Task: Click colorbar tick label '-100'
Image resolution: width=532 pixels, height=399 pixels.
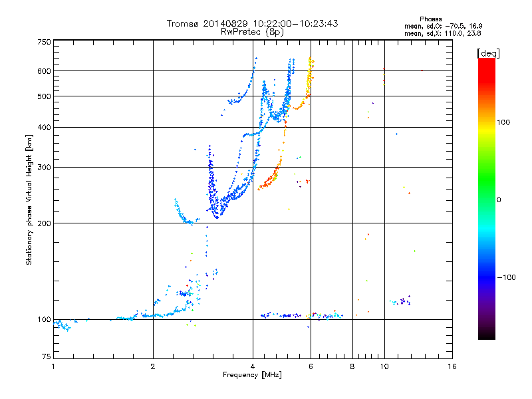Action: coord(506,277)
